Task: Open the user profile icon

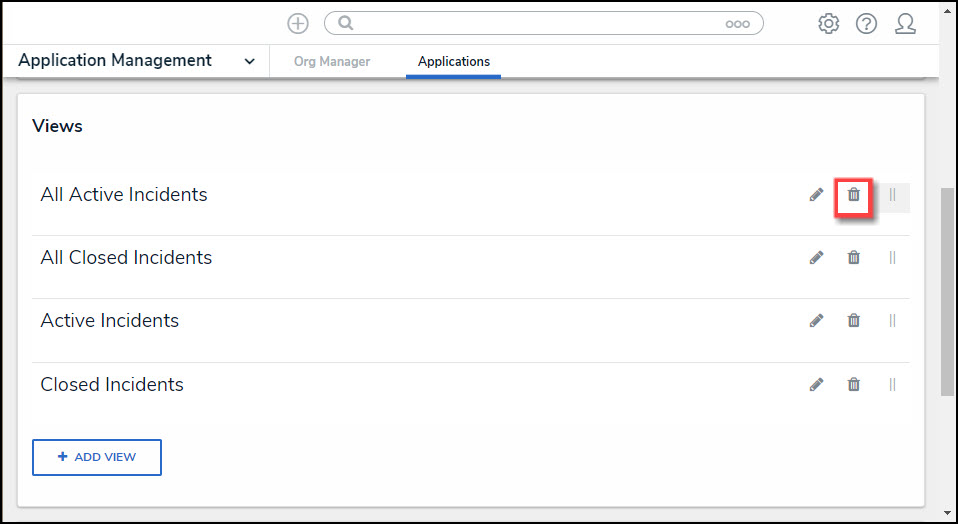Action: 905,24
